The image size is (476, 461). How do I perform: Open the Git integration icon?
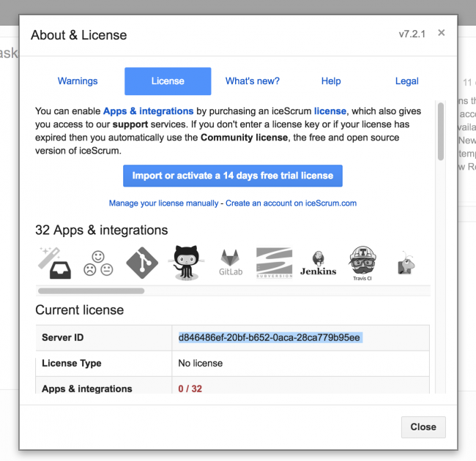142,262
